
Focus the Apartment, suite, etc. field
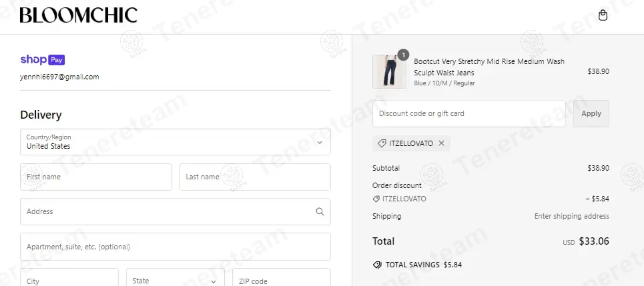click(x=176, y=247)
